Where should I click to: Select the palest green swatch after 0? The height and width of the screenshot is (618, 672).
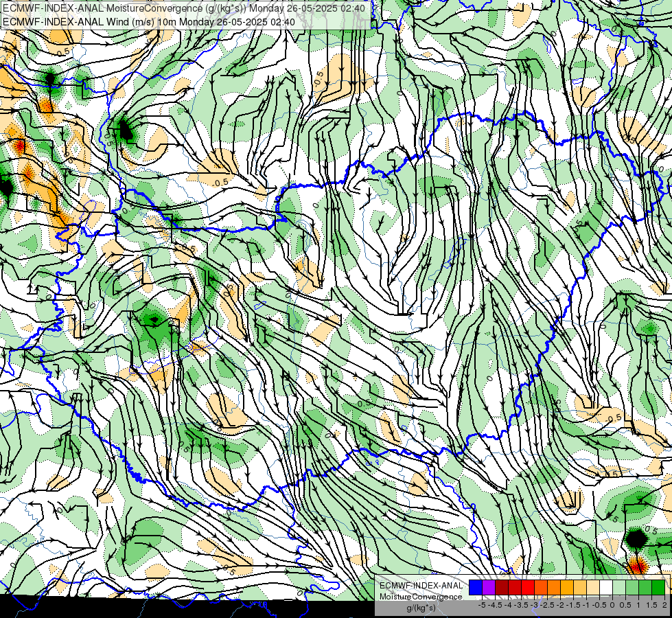619,588
